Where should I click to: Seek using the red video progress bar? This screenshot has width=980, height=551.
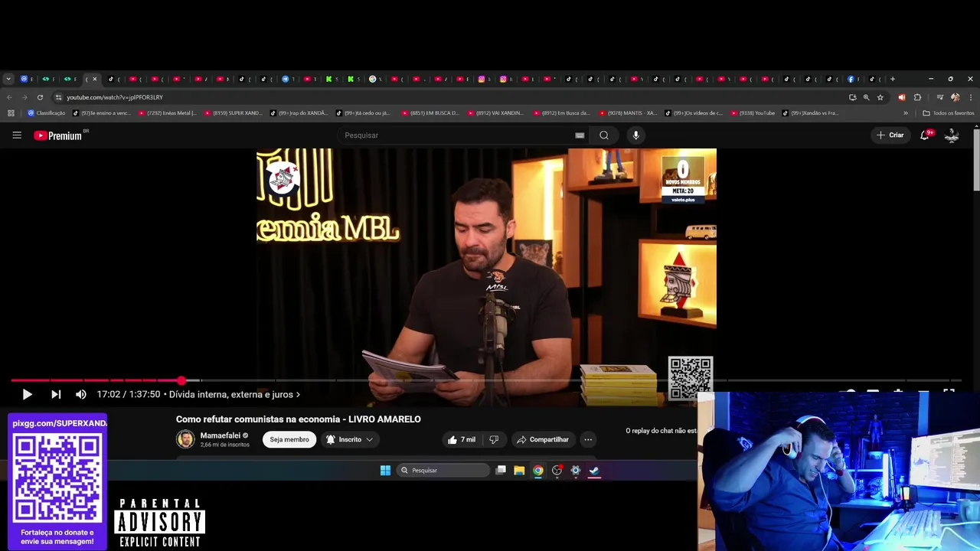(x=96, y=380)
